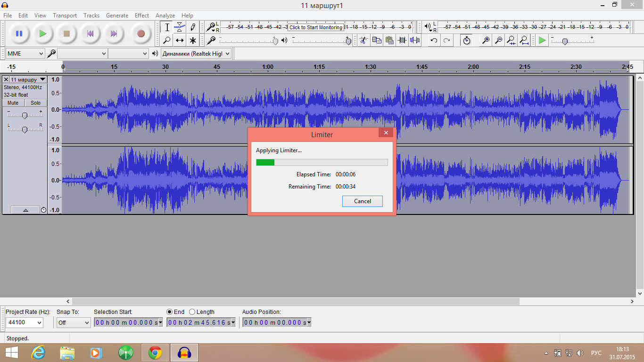
Task: Select the Selection (I-beam) tool
Action: [x=167, y=27]
